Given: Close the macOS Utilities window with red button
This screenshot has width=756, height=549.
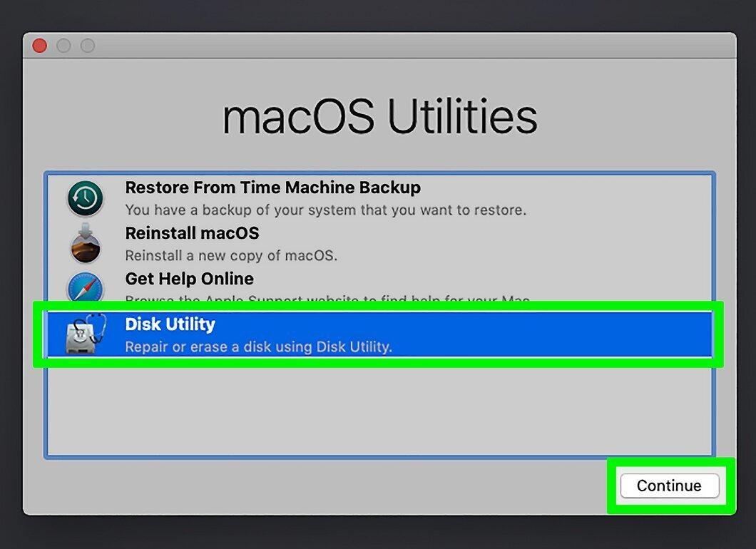Looking at the screenshot, I should coord(39,46).
